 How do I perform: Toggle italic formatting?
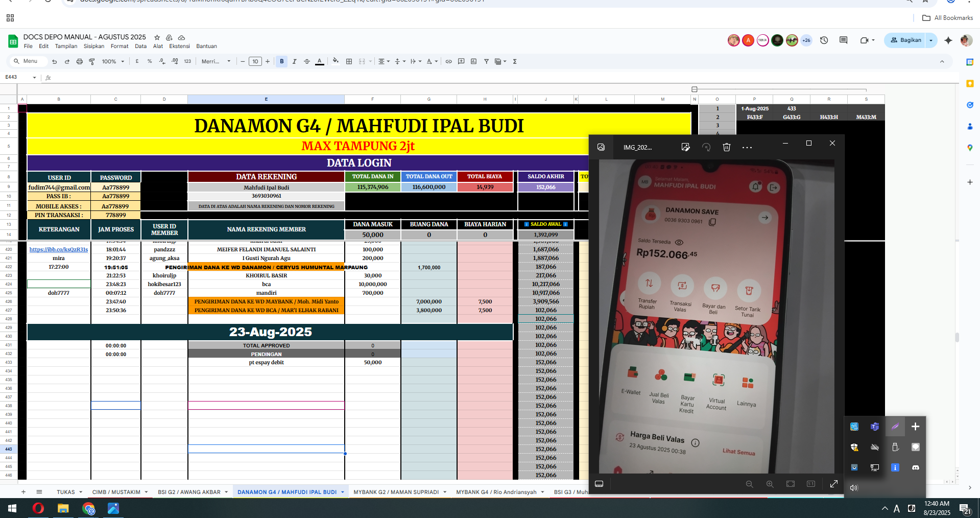(294, 61)
